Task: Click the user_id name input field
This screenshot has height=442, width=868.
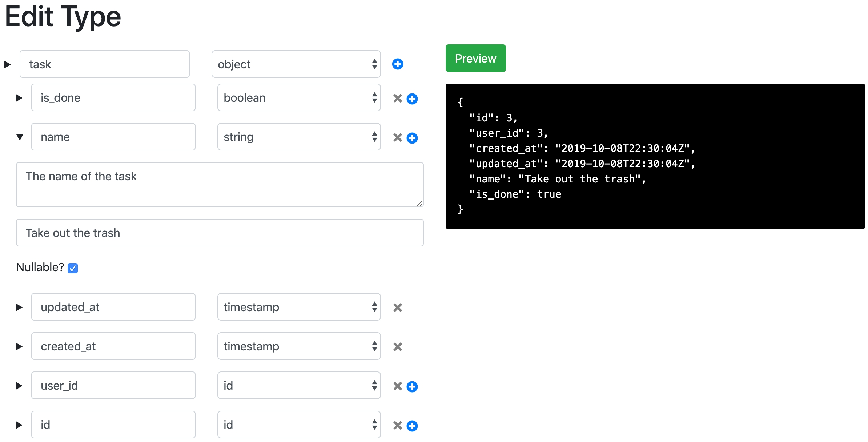Action: pyautogui.click(x=113, y=386)
